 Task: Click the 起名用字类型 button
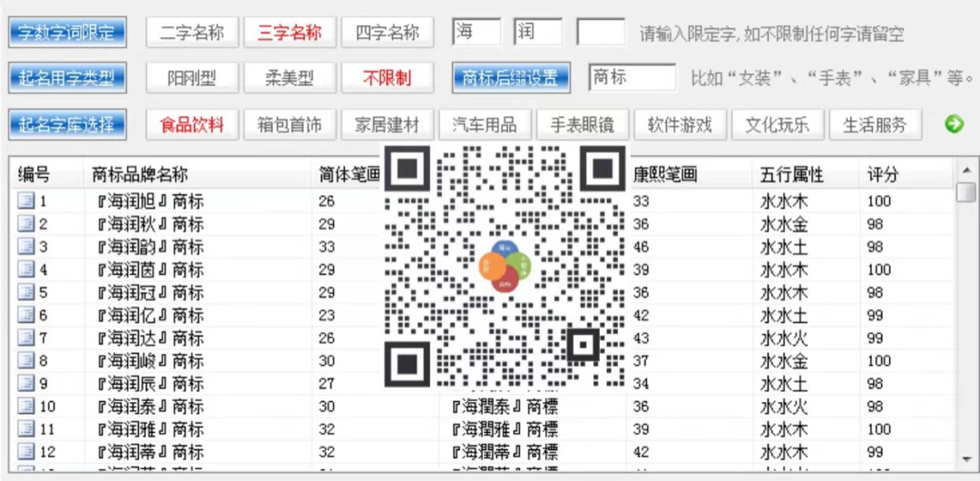pyautogui.click(x=67, y=78)
